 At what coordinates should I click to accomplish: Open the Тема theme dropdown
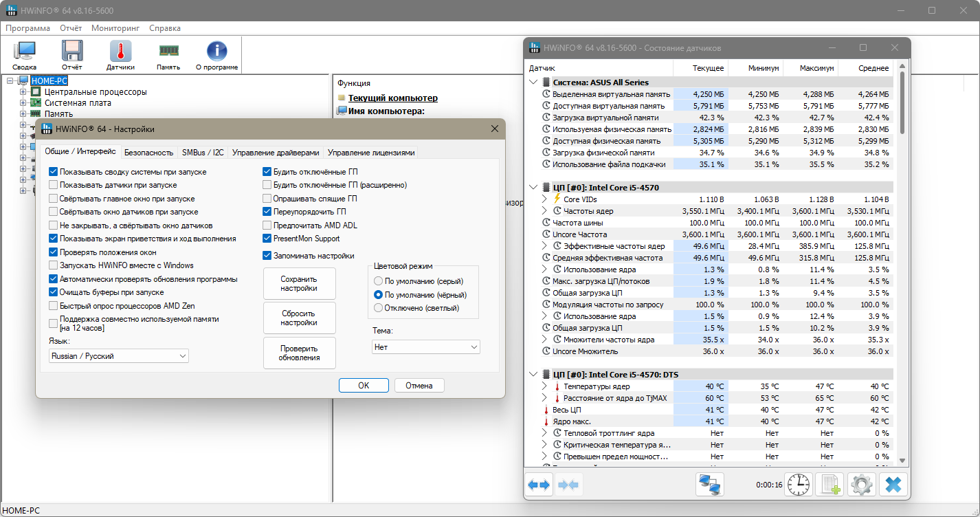(426, 347)
